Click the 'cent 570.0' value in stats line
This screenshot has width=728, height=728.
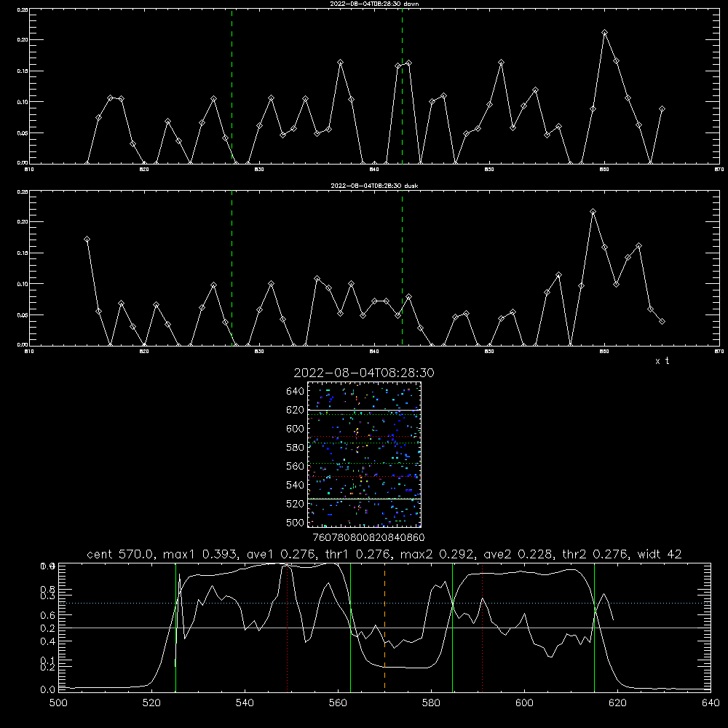pyautogui.click(x=121, y=554)
